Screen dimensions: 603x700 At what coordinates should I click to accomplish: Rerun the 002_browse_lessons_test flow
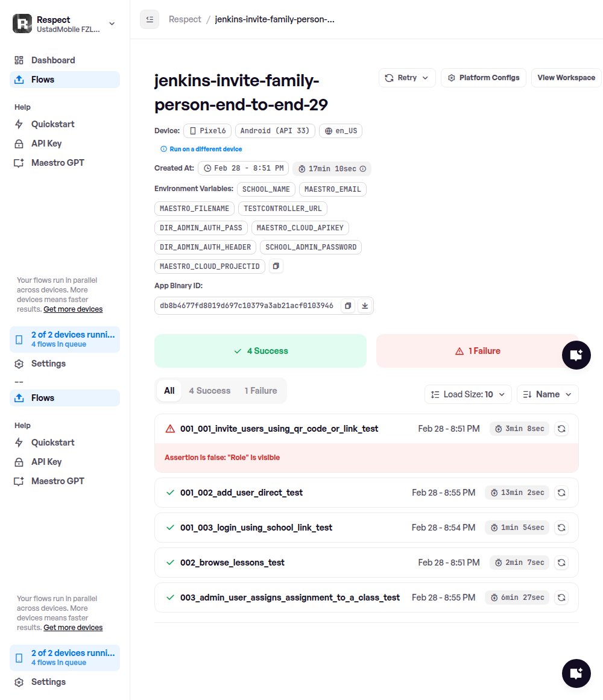(x=561, y=563)
